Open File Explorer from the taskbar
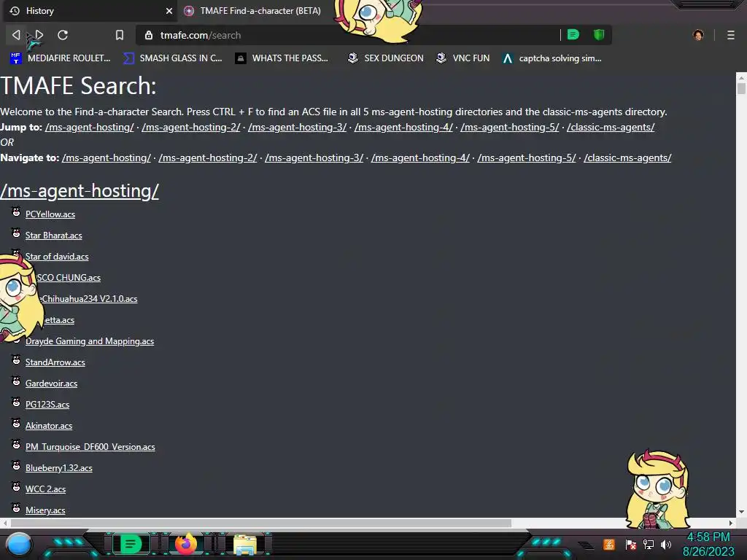747x560 pixels. (245, 544)
